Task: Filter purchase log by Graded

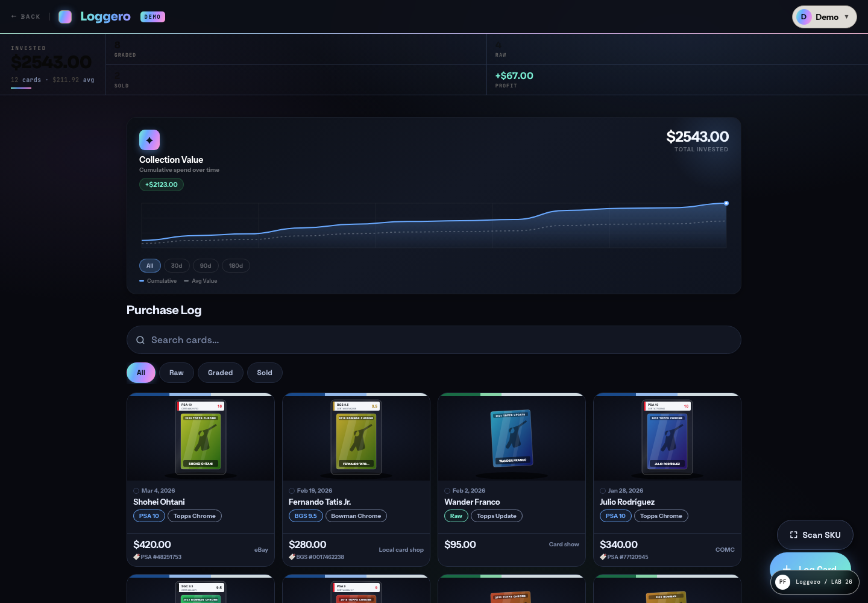Action: pyautogui.click(x=220, y=373)
